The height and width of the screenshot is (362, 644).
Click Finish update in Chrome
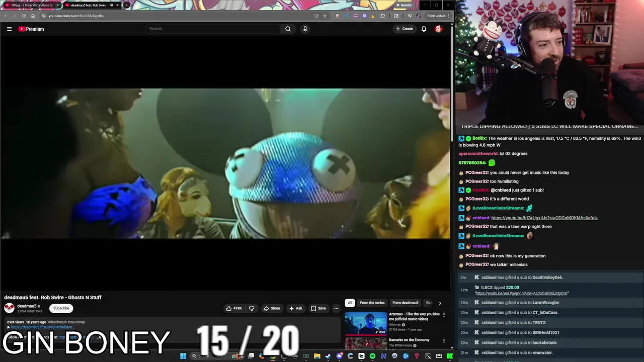point(438,16)
